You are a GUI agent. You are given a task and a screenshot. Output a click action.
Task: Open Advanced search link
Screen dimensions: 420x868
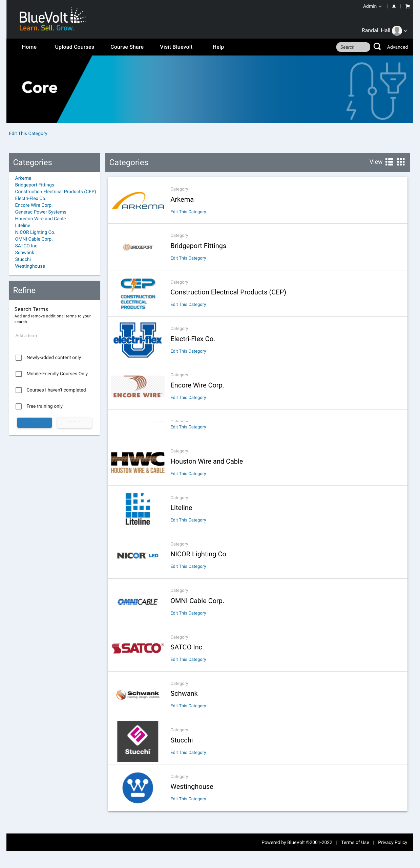pos(397,47)
